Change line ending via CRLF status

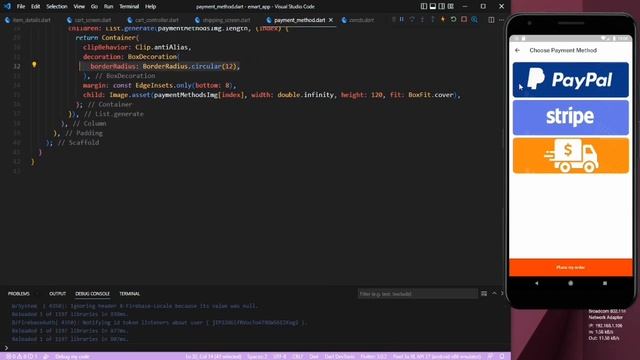point(298,356)
